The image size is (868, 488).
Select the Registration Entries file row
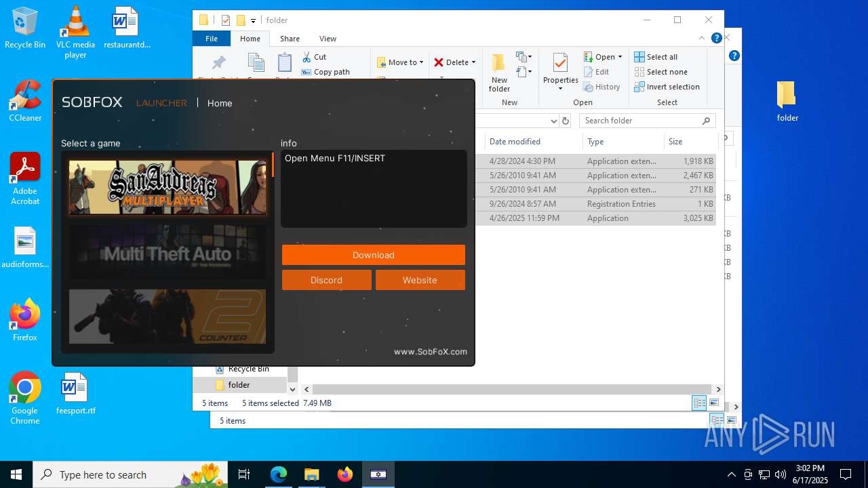click(595, 204)
